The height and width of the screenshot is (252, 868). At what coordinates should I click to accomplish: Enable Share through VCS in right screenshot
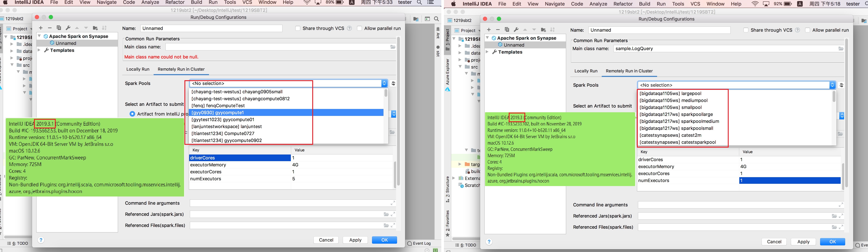746,30
